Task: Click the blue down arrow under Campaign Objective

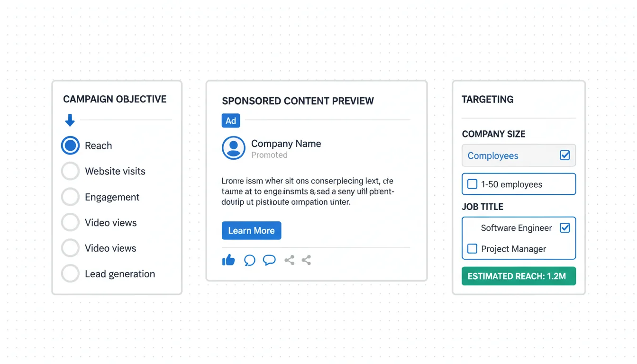Action: (x=70, y=120)
